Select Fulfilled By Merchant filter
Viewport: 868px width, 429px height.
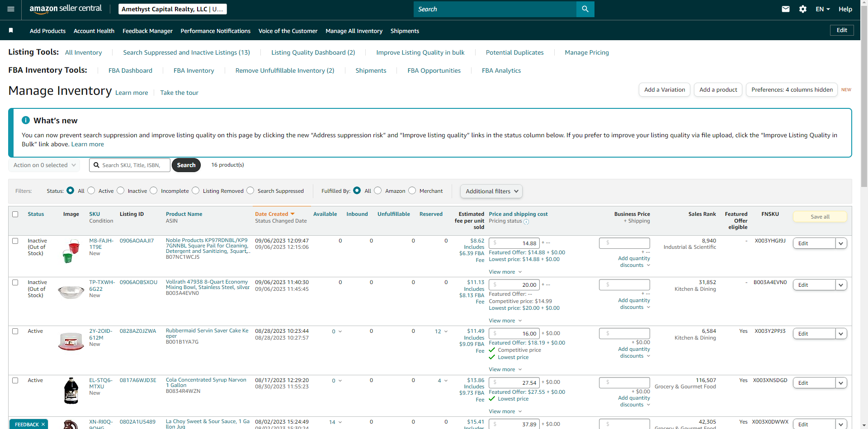[x=412, y=191]
